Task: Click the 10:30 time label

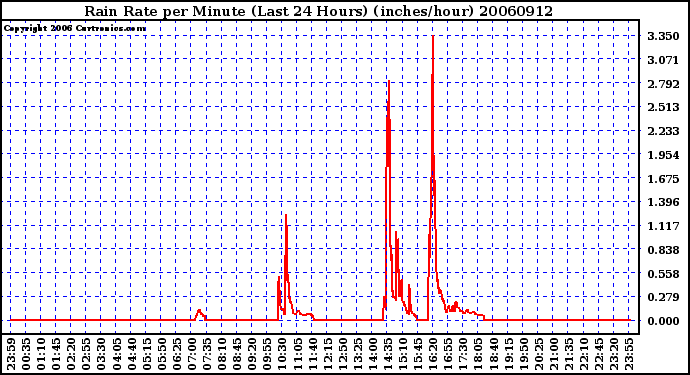Action: [x=282, y=354]
